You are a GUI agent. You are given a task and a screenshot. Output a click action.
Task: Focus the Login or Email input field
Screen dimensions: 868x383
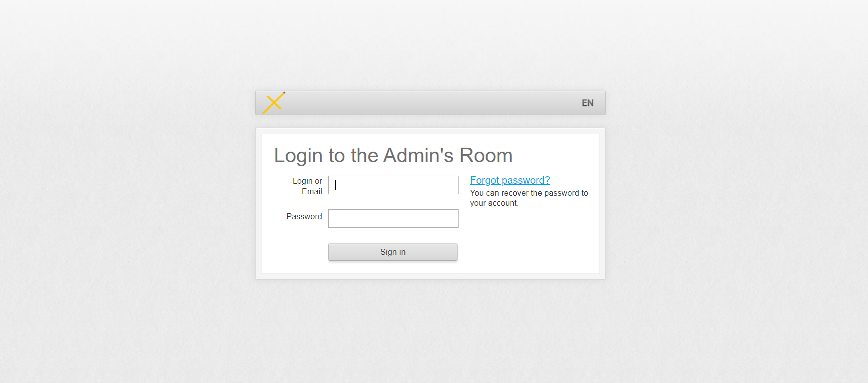[x=393, y=185]
